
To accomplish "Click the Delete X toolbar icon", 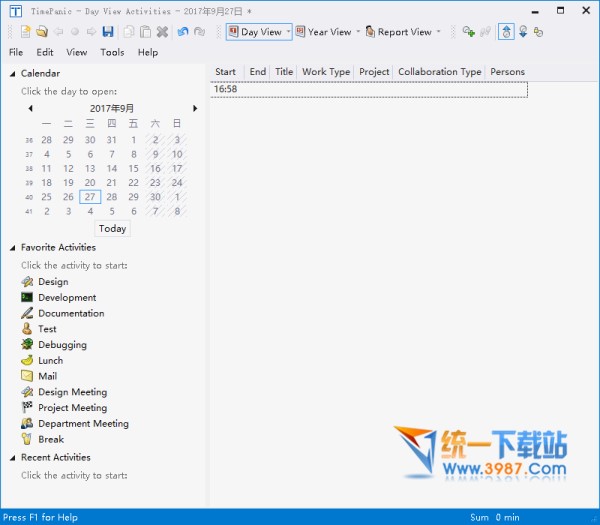I will (162, 32).
